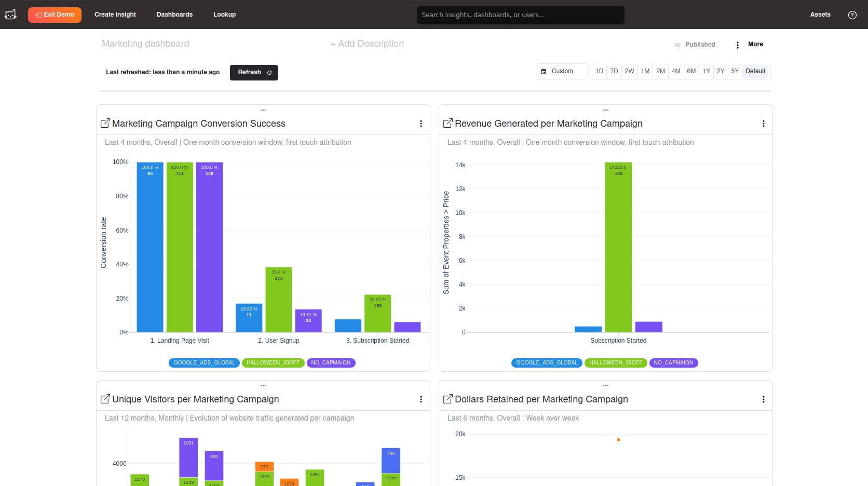Image resolution: width=868 pixels, height=486 pixels.
Task: Click Revenue Generated card drag handle dots
Action: [606, 110]
